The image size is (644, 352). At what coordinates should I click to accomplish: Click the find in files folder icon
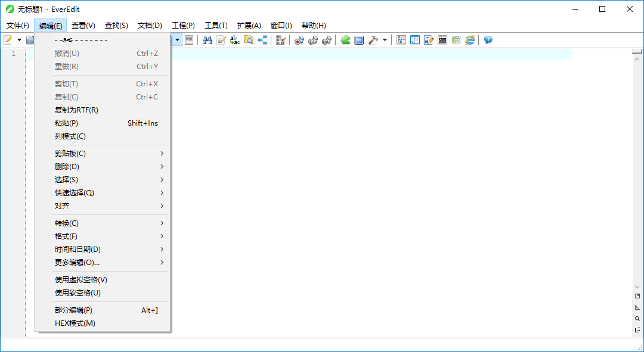(249, 40)
